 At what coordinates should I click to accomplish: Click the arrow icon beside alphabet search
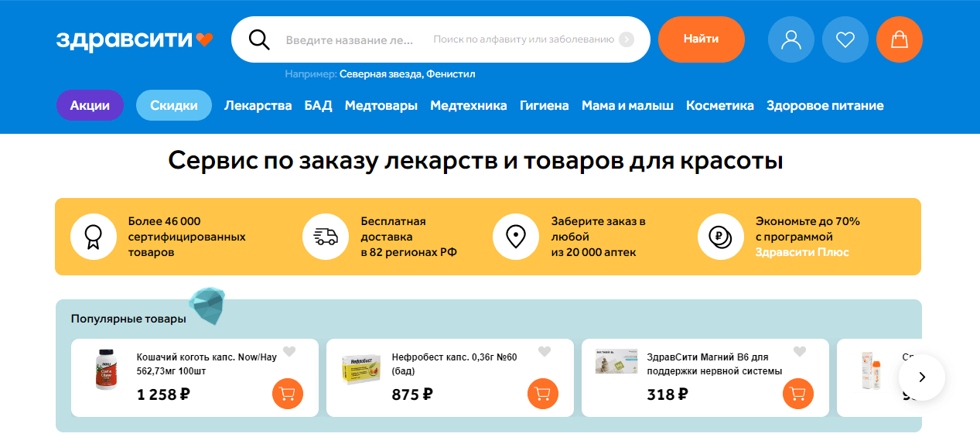(x=627, y=39)
